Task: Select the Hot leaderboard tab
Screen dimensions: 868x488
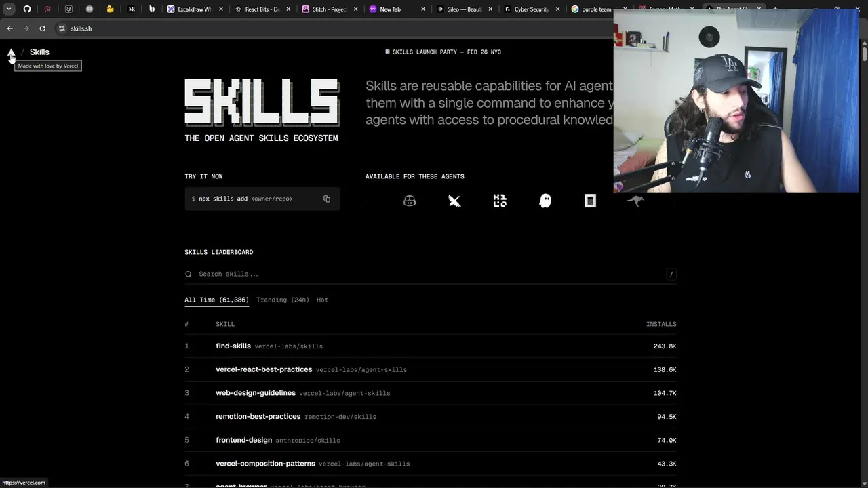Action: pyautogui.click(x=322, y=300)
